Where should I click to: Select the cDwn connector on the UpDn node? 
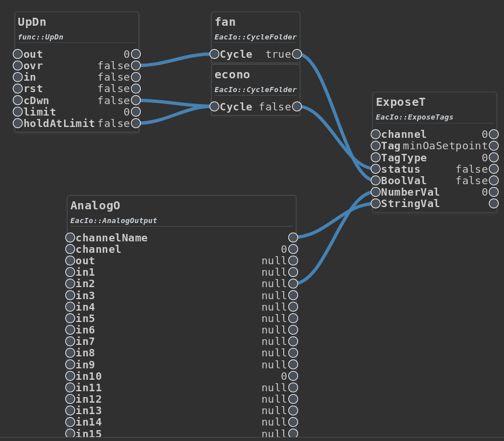pyautogui.click(x=17, y=100)
